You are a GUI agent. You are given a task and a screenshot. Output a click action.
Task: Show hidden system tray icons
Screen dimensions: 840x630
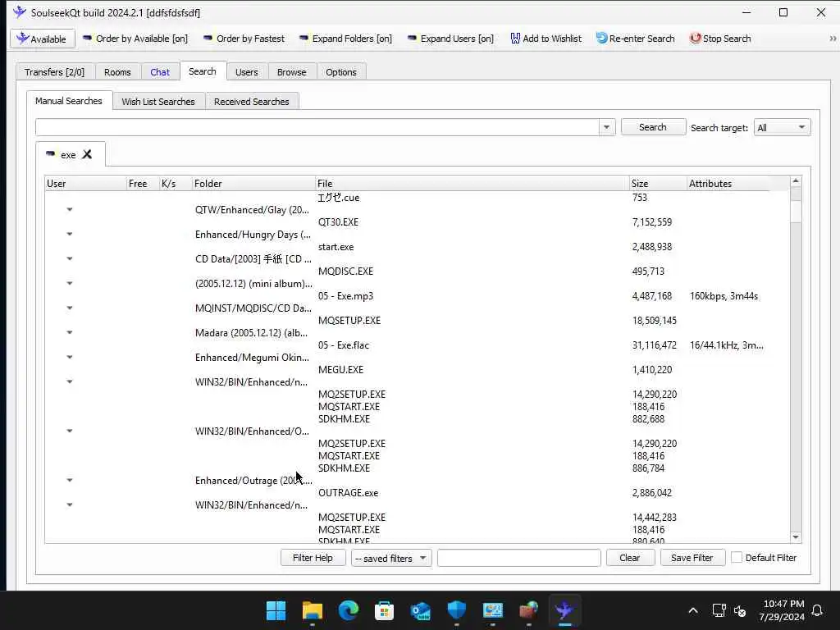[692, 610]
